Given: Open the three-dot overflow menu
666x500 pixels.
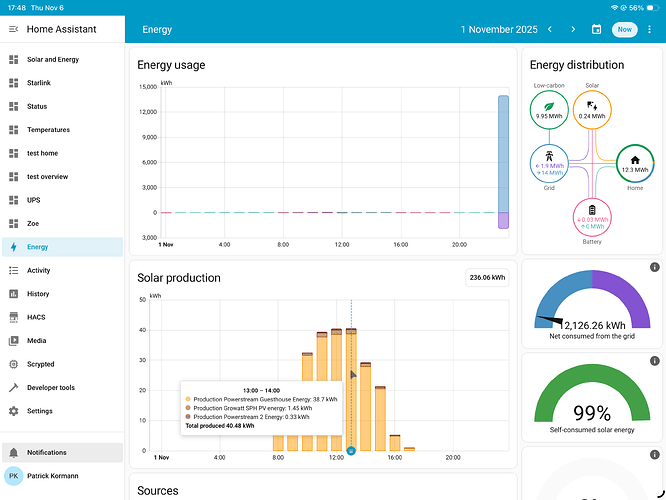Looking at the screenshot, I should (x=649, y=30).
